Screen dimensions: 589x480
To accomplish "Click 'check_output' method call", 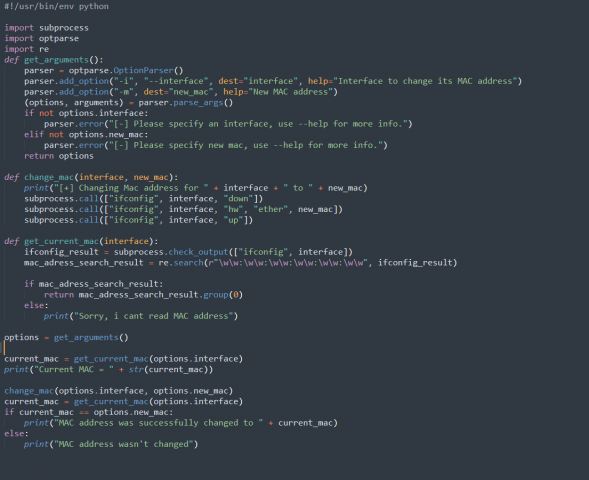I will 198,252.
